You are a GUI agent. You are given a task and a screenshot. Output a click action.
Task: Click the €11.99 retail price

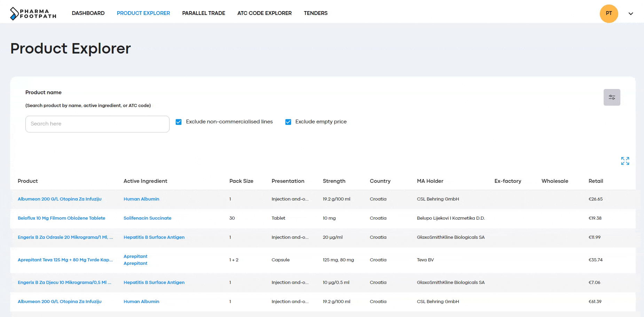coord(595,237)
